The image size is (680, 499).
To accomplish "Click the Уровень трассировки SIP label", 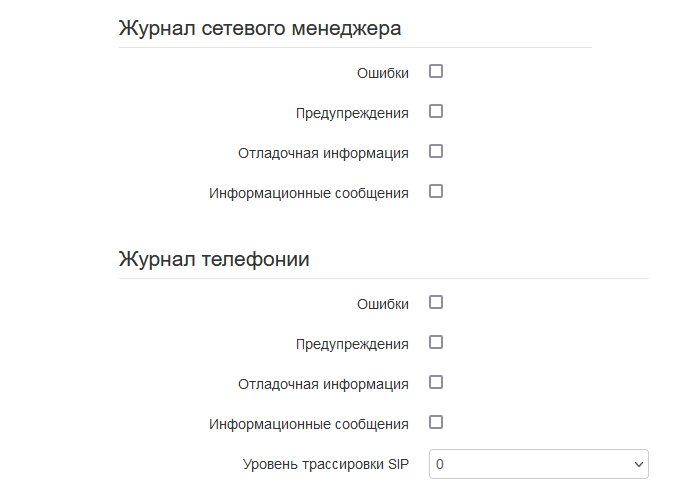I will (x=325, y=465).
